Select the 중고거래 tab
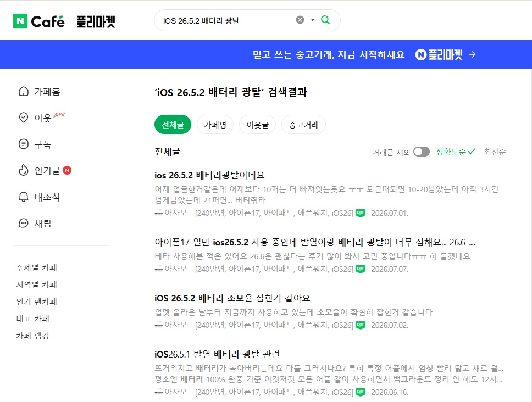 pos(304,125)
